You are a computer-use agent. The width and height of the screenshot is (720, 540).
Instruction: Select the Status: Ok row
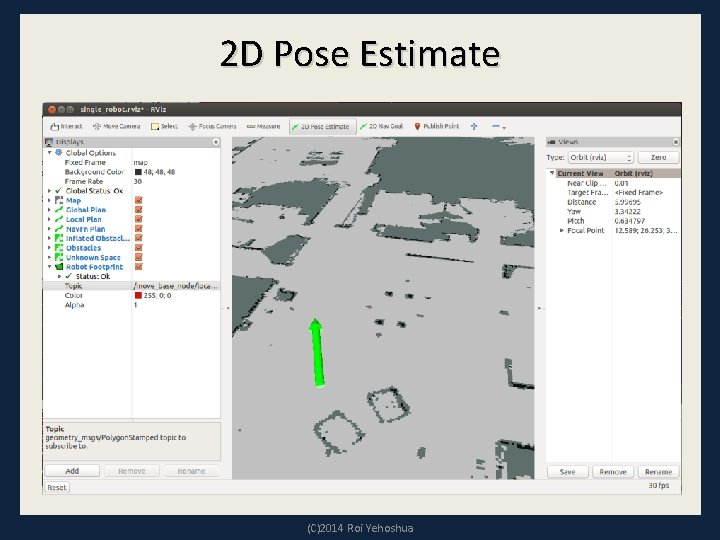(93, 276)
